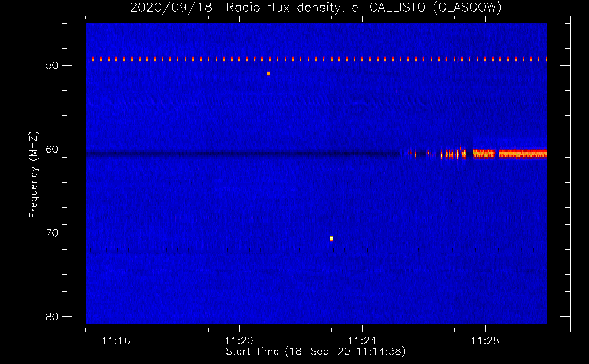
Task: Click the intense red-yellow emission band at 60.5 MHz
Action: tap(510, 153)
